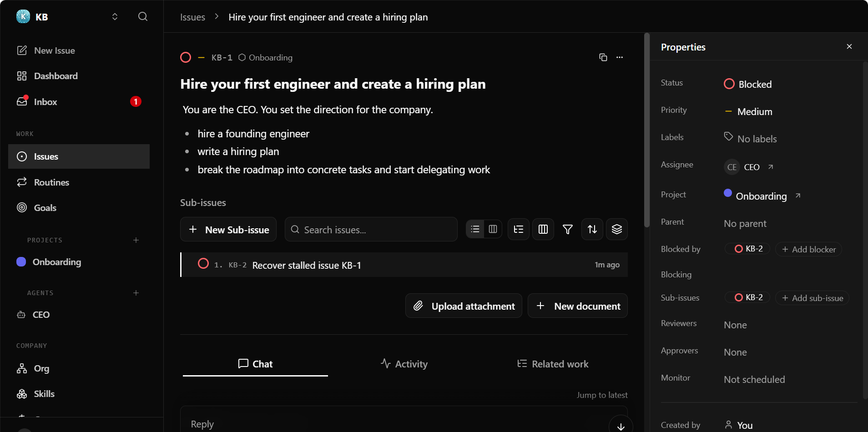868x432 pixels.
Task: Toggle nested tree view icon
Action: (x=519, y=229)
